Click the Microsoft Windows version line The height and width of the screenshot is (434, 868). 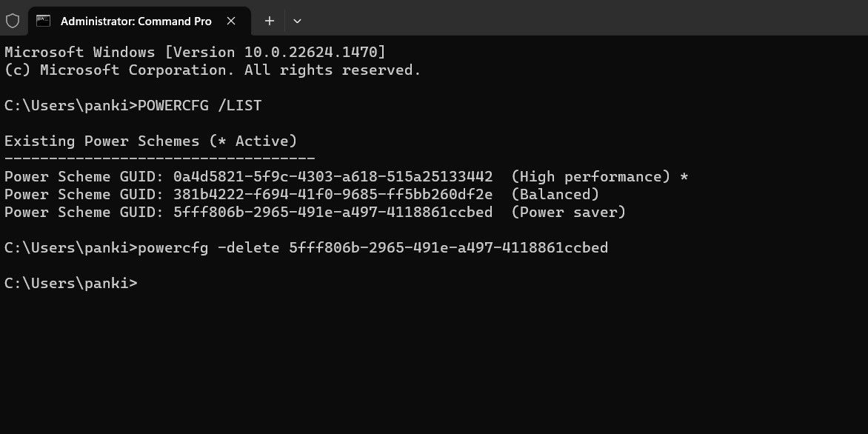[x=193, y=52]
